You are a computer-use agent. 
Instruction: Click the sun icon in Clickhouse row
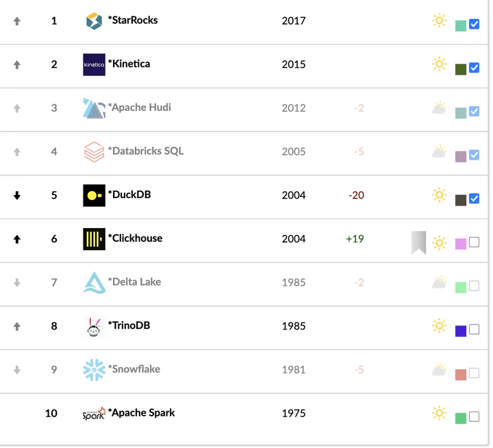(439, 242)
